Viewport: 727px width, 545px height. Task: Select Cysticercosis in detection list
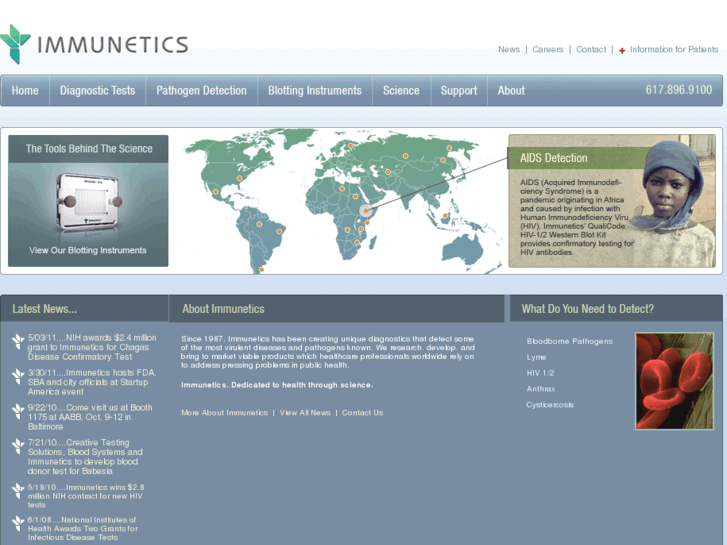[550, 405]
